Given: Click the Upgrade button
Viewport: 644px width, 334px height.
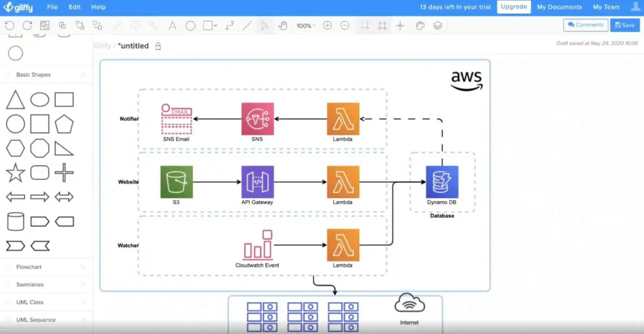Looking at the screenshot, I should click(x=514, y=7).
